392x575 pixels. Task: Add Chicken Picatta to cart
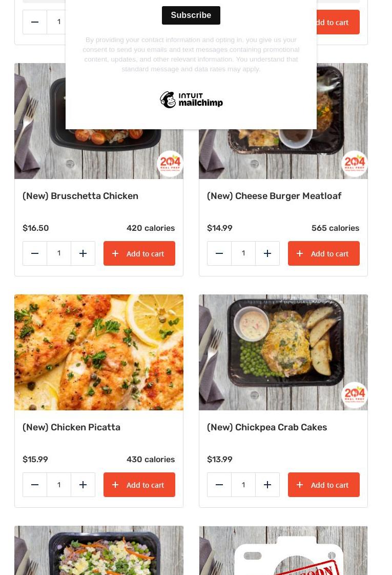click(139, 485)
